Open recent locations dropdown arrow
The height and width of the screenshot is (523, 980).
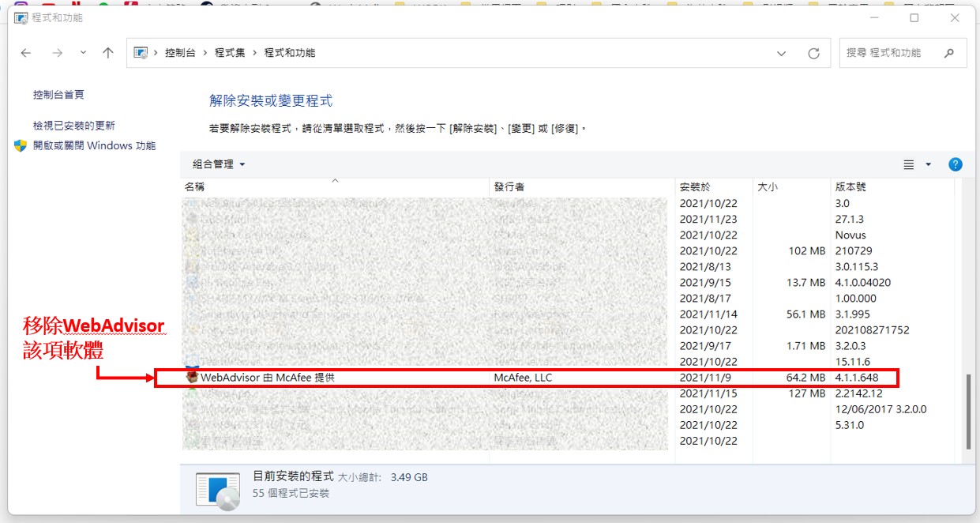(84, 53)
